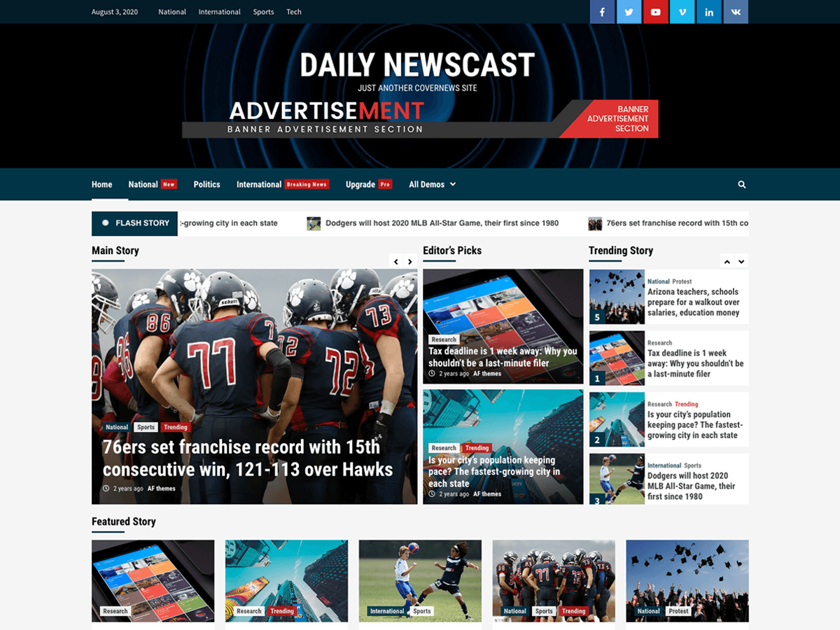Open the soccer photo thumbnail in Featured Story
This screenshot has width=840, height=630.
(419, 581)
